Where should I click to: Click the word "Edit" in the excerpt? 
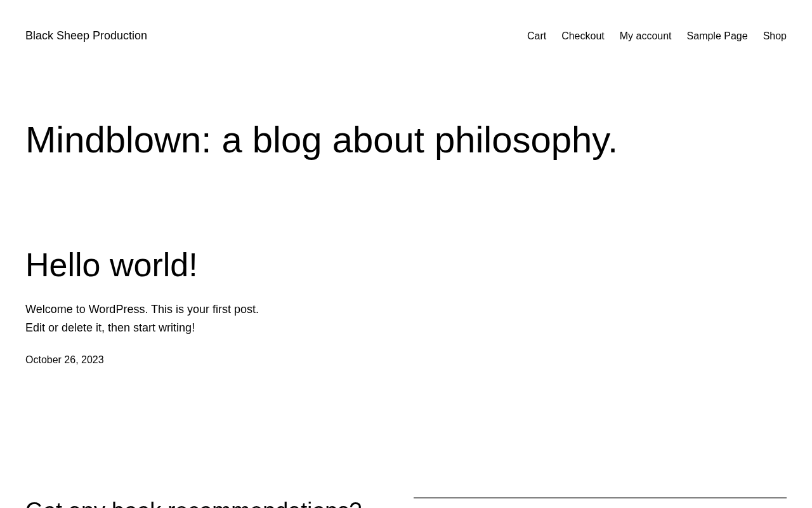coord(36,328)
